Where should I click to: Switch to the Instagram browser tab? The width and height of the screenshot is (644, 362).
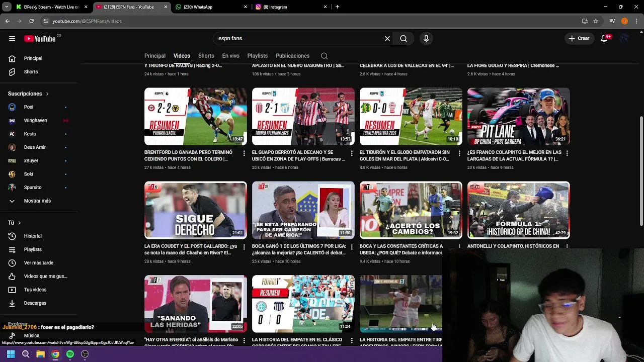click(291, 7)
